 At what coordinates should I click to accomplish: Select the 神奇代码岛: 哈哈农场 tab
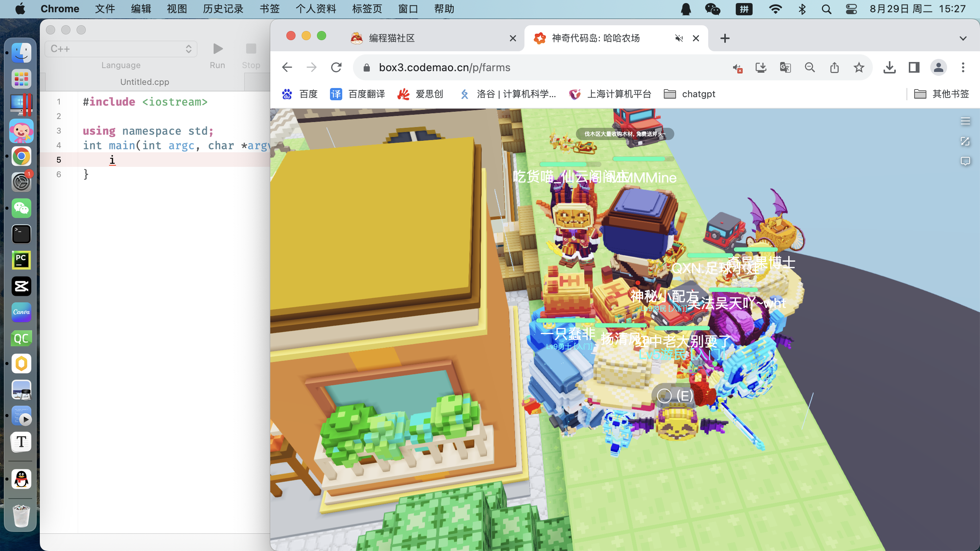[x=616, y=38]
